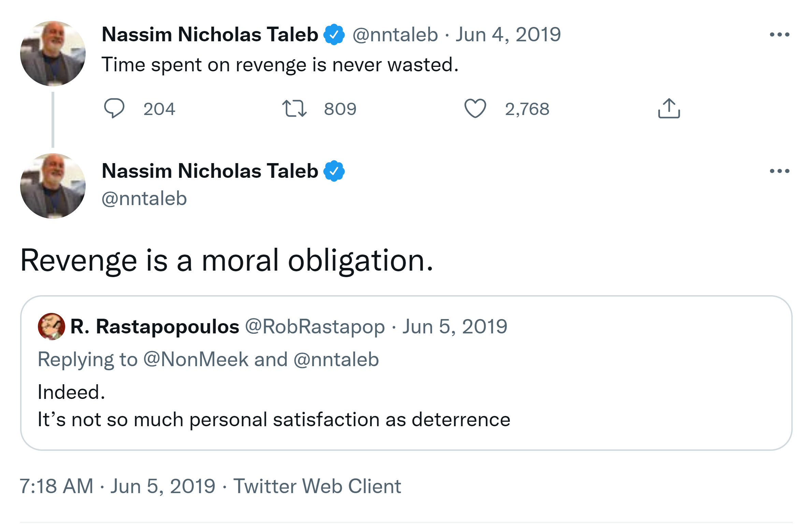
Task: Open R. Rastapopoulos small avatar
Action: 52,327
